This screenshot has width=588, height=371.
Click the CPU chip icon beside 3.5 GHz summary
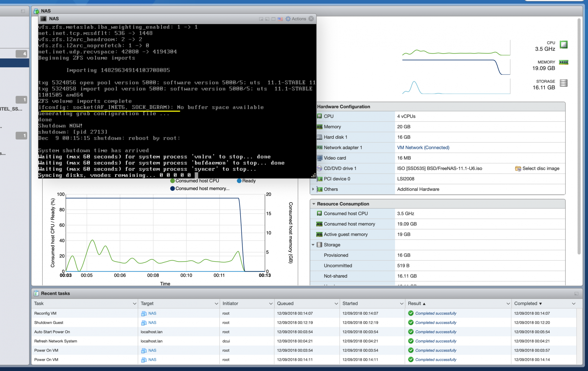tap(564, 45)
